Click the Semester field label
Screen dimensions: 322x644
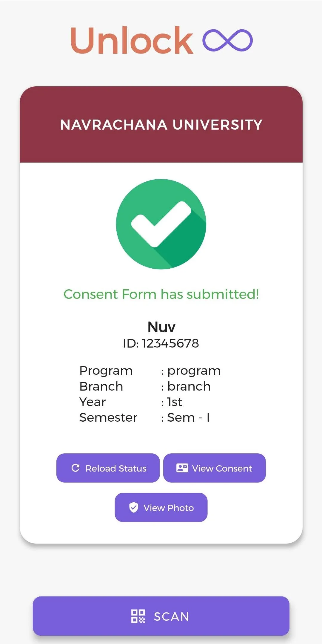pos(108,417)
